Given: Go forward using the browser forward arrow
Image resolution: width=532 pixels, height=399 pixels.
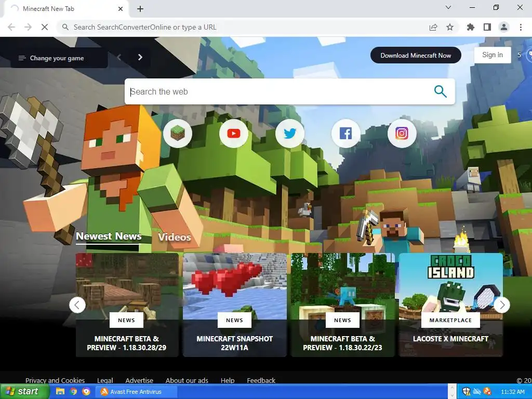Looking at the screenshot, I should (x=28, y=27).
